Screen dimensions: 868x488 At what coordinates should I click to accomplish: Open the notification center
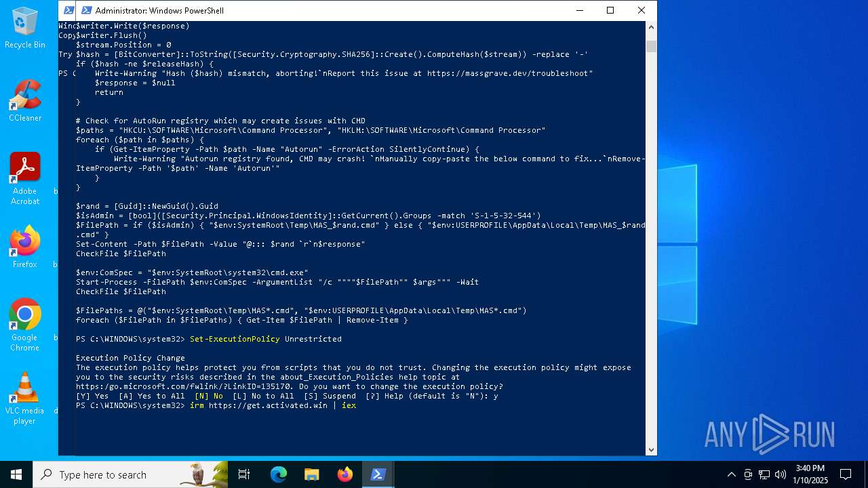(x=846, y=474)
